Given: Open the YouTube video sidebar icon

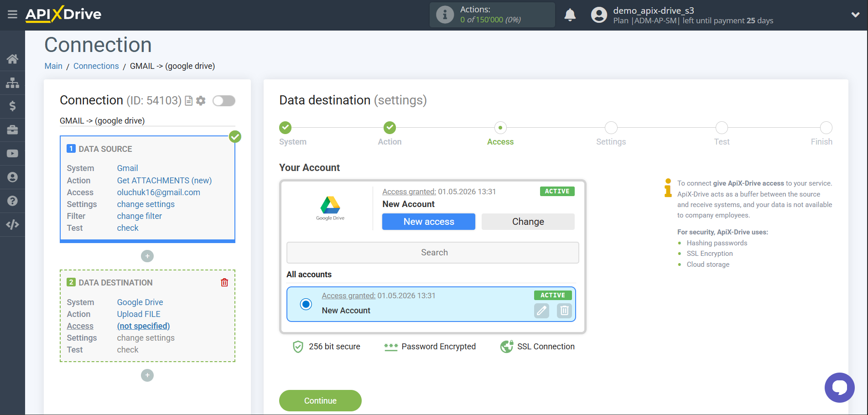Looking at the screenshot, I should pyautogui.click(x=12, y=154).
